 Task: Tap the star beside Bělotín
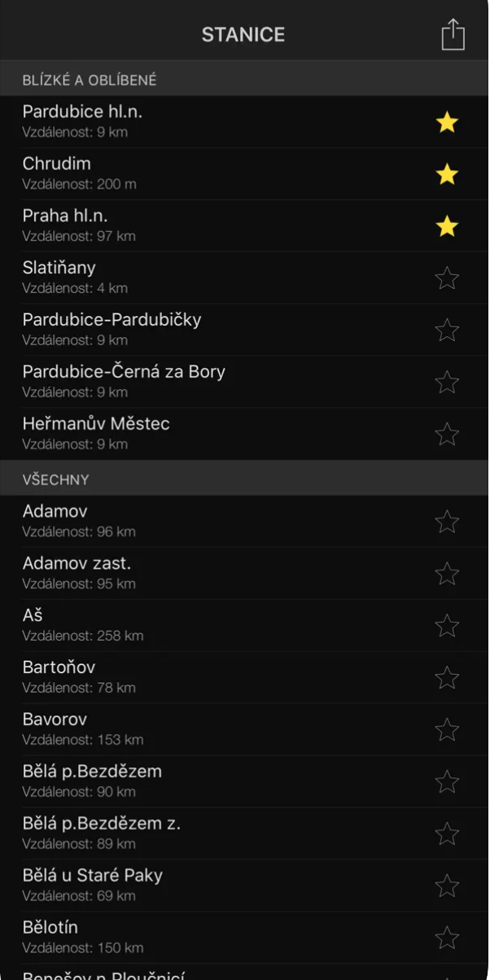point(447,938)
